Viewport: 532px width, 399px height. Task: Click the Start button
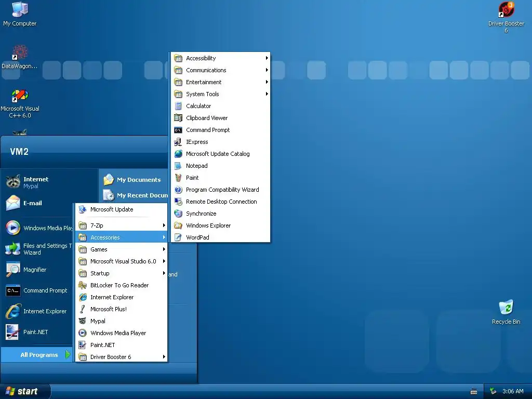tap(25, 391)
